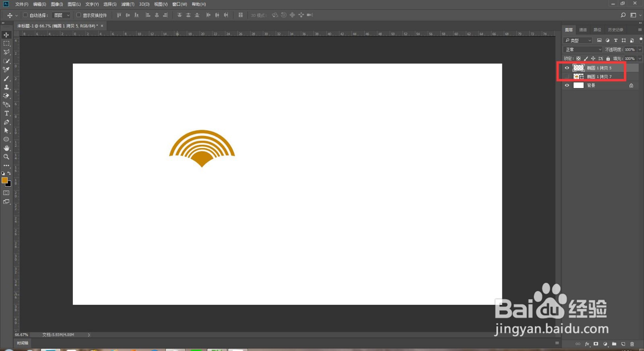
Task: Delete layer using trash icon
Action: (x=632, y=344)
